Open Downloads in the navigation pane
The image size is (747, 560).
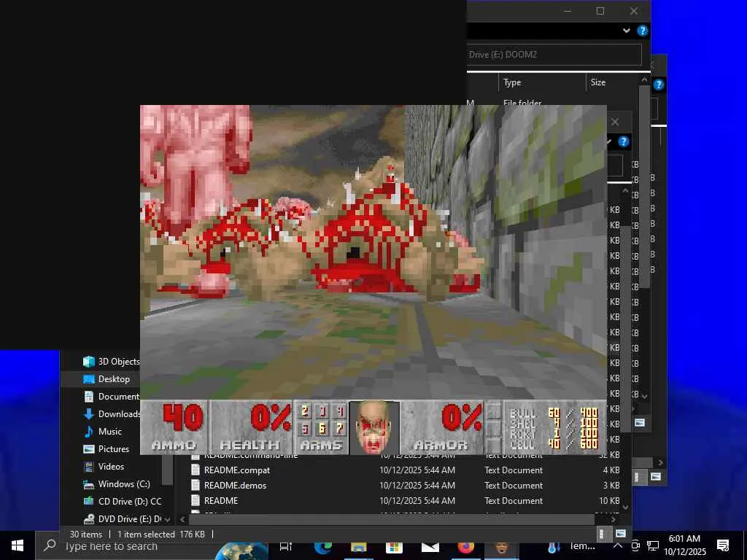[119, 414]
